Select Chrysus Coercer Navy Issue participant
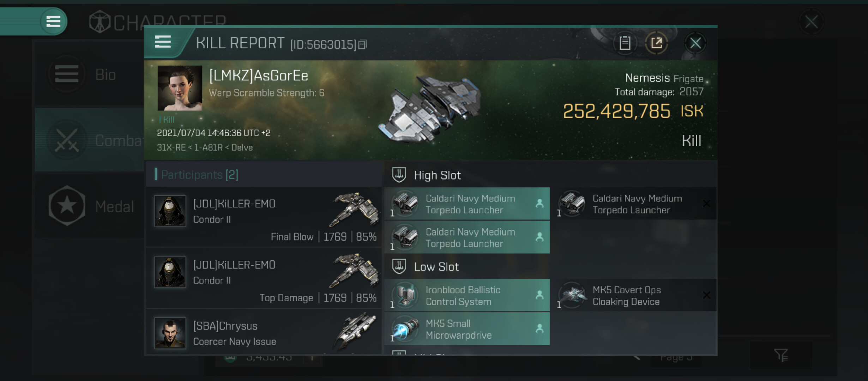Image resolution: width=868 pixels, height=381 pixels. [x=264, y=332]
